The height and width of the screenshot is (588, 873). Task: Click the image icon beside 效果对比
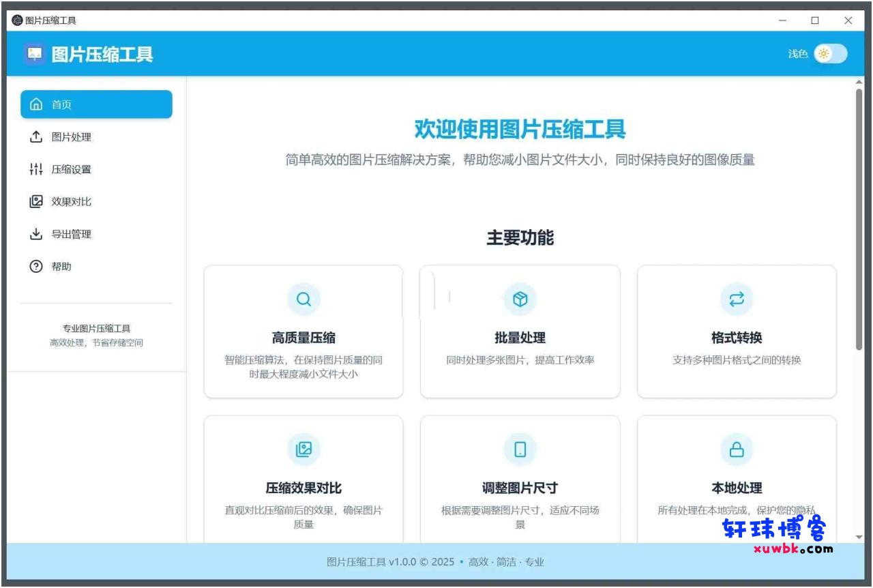pyautogui.click(x=36, y=201)
